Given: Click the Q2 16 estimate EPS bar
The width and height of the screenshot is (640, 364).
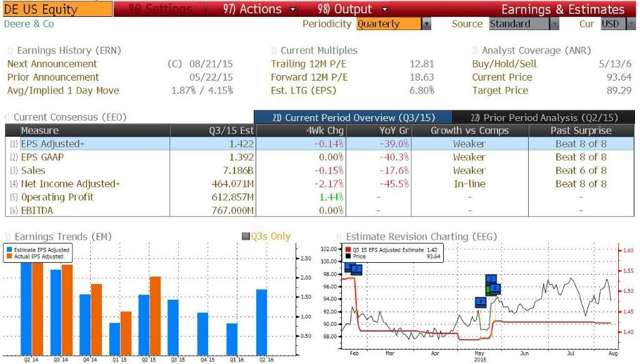Looking at the screenshot, I should 262,322.
